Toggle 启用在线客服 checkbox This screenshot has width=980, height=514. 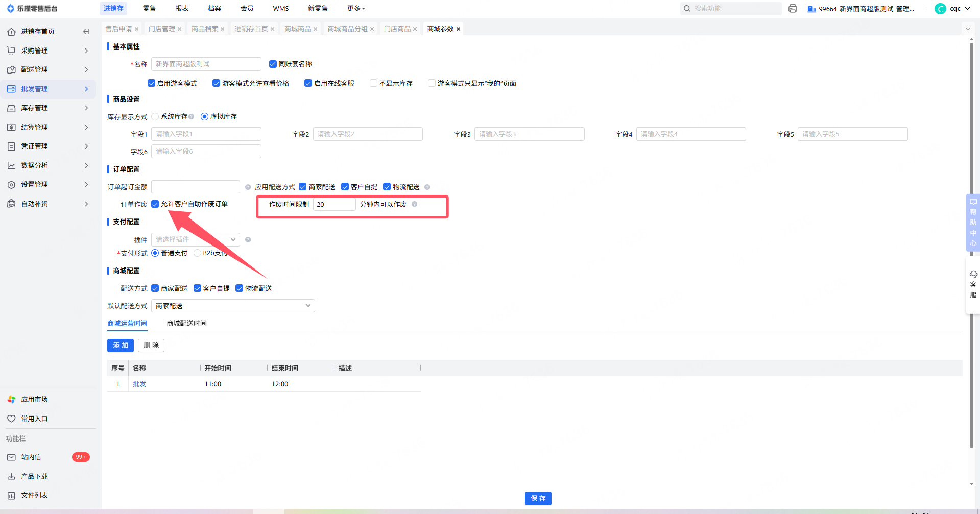[x=308, y=83]
